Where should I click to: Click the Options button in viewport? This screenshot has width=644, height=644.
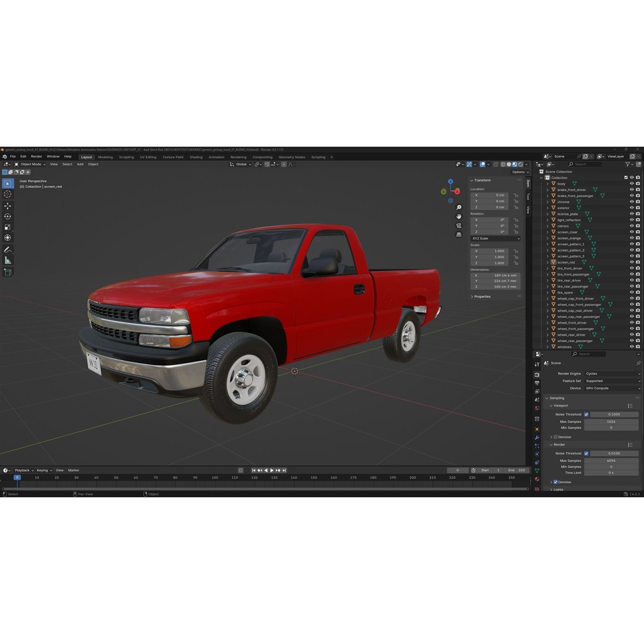(519, 172)
